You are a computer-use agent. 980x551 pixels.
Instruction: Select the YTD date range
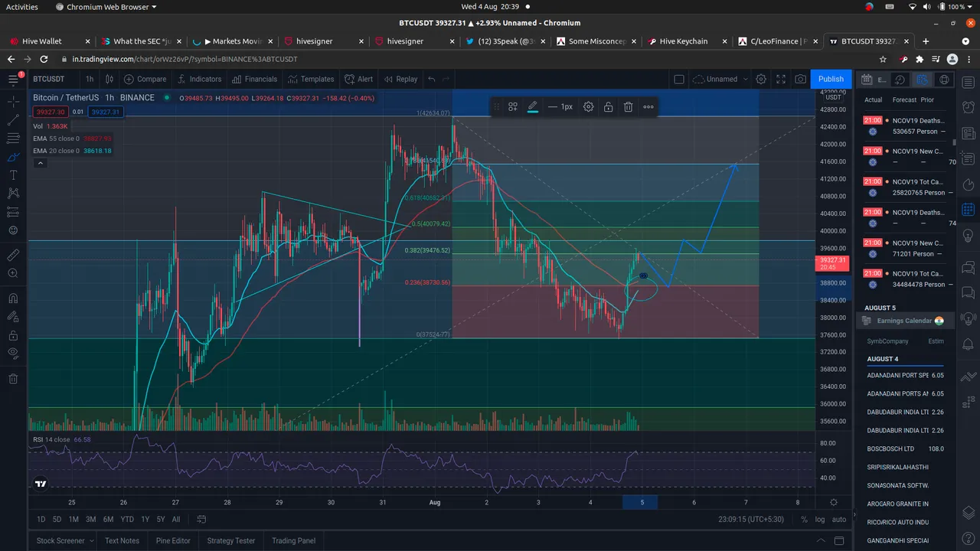(127, 520)
